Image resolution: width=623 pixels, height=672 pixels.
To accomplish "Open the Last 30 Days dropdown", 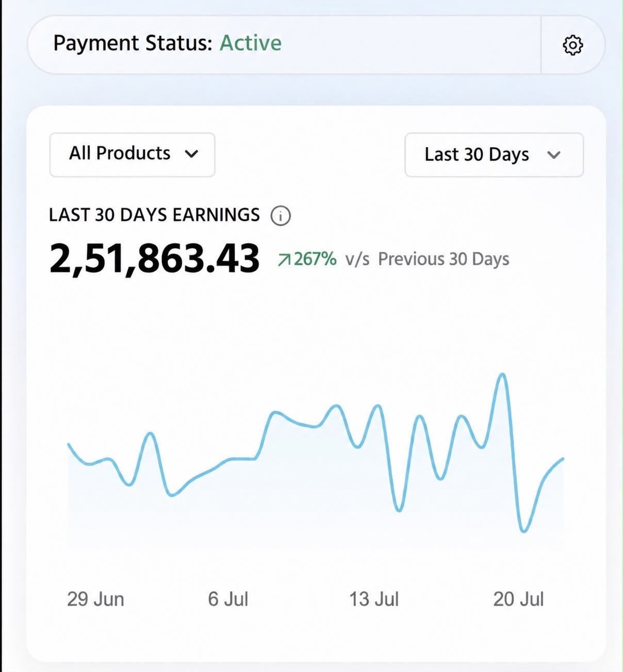I will (x=494, y=155).
